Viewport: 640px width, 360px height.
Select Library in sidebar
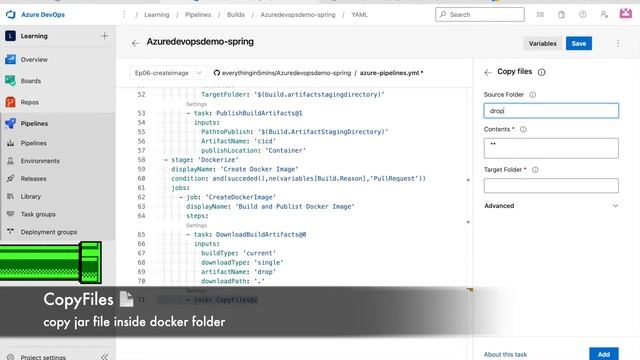click(x=31, y=196)
